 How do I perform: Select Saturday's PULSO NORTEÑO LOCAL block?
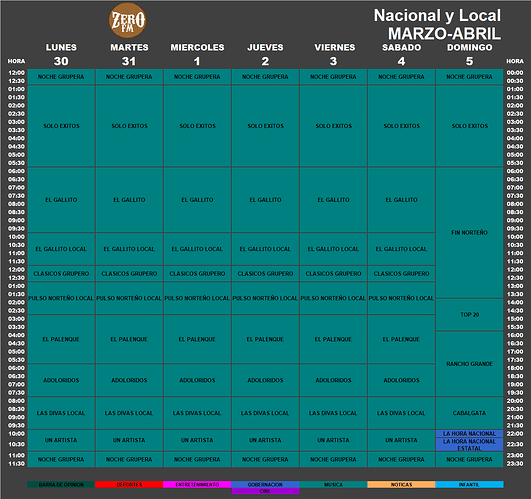click(401, 298)
